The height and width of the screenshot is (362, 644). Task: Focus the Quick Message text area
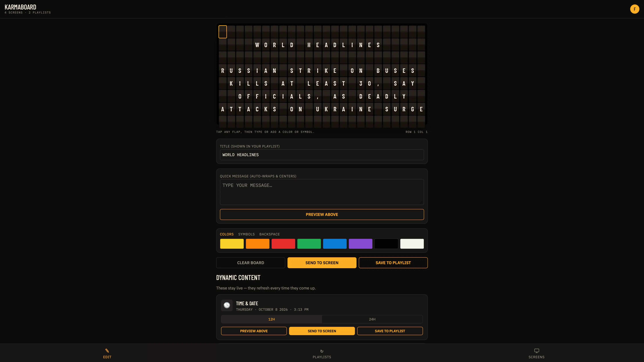322,192
